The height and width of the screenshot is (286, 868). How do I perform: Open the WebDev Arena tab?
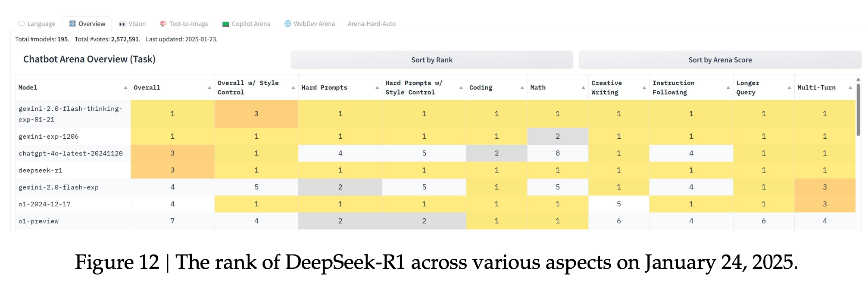309,24
